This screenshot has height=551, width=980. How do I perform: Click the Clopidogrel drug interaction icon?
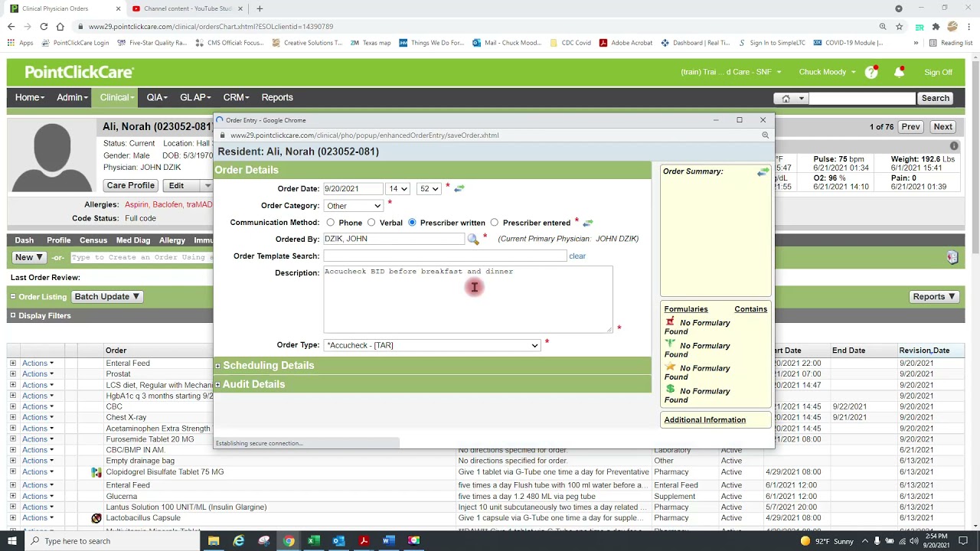tap(96, 472)
